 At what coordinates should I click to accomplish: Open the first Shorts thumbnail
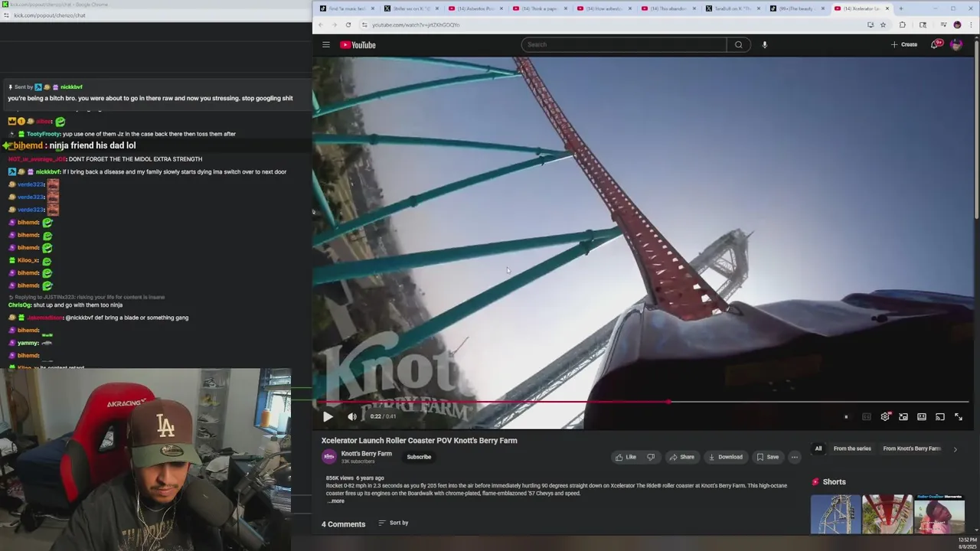pos(835,514)
